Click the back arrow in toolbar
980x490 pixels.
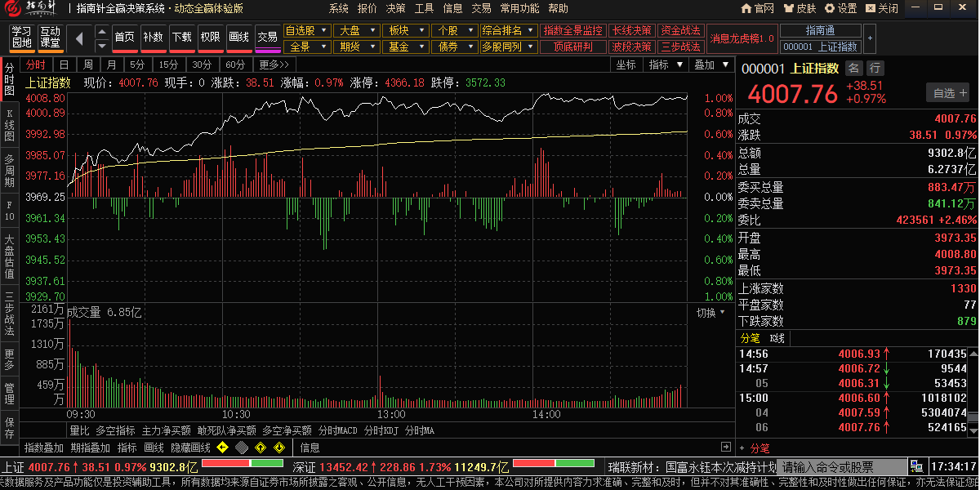(x=79, y=38)
